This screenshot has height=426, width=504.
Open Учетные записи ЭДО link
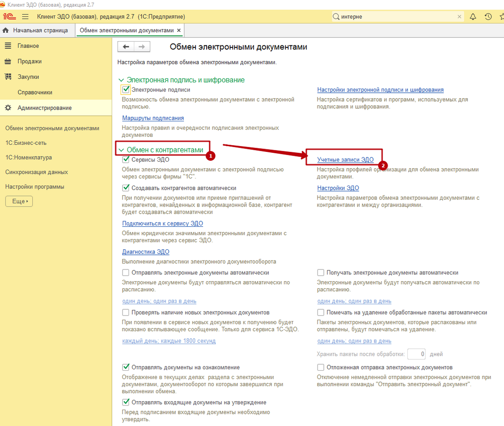[345, 159]
